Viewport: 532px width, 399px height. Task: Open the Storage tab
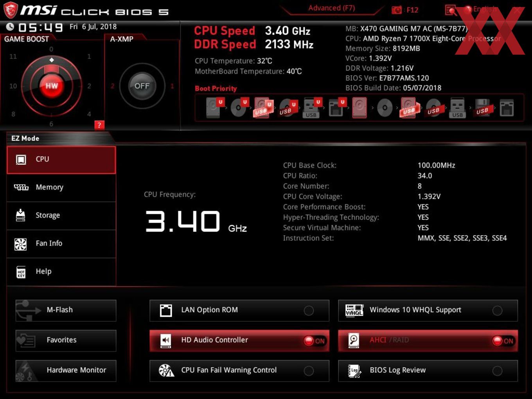61,216
